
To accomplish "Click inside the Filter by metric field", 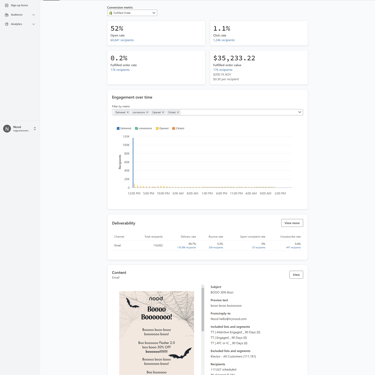I will [x=207, y=112].
